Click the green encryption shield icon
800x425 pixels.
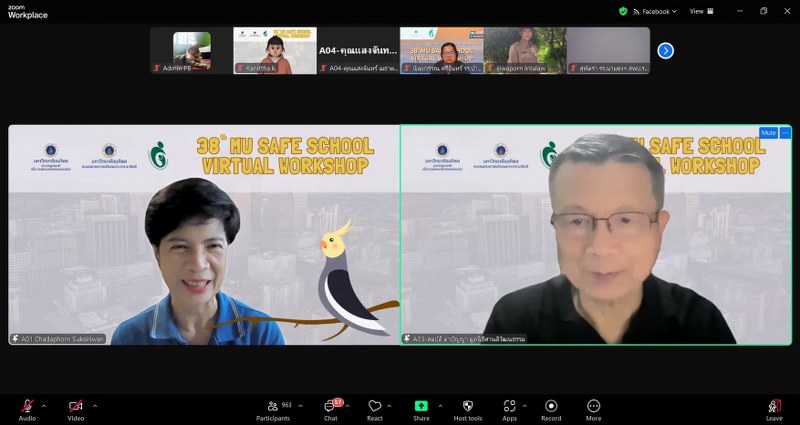pyautogui.click(x=623, y=11)
